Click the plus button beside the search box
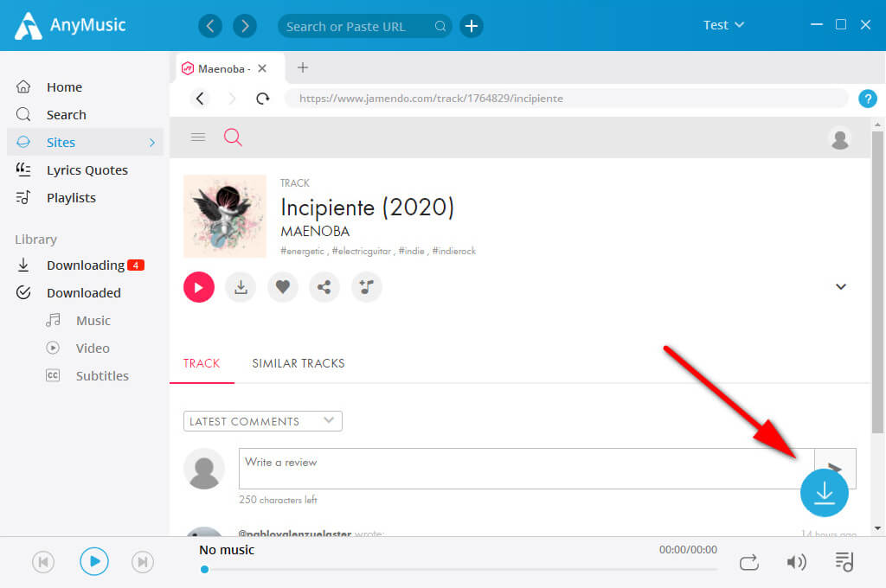The height and width of the screenshot is (588, 886). 472,26
